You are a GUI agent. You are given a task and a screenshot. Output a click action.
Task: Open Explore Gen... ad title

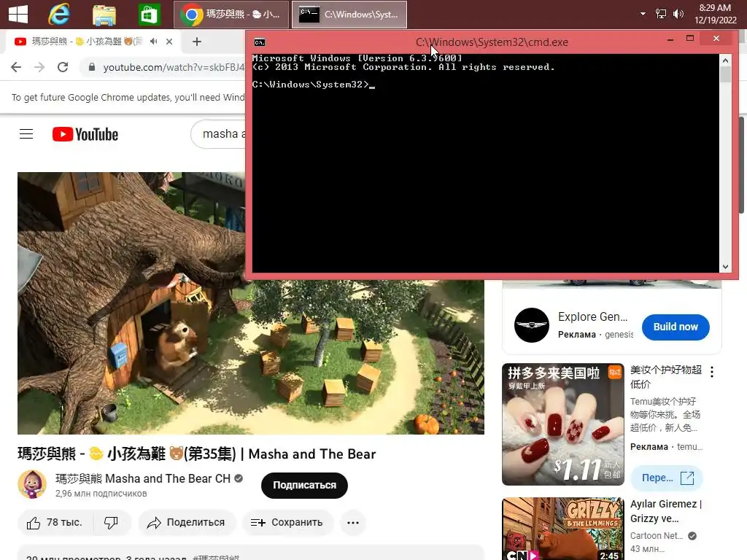[592, 316]
